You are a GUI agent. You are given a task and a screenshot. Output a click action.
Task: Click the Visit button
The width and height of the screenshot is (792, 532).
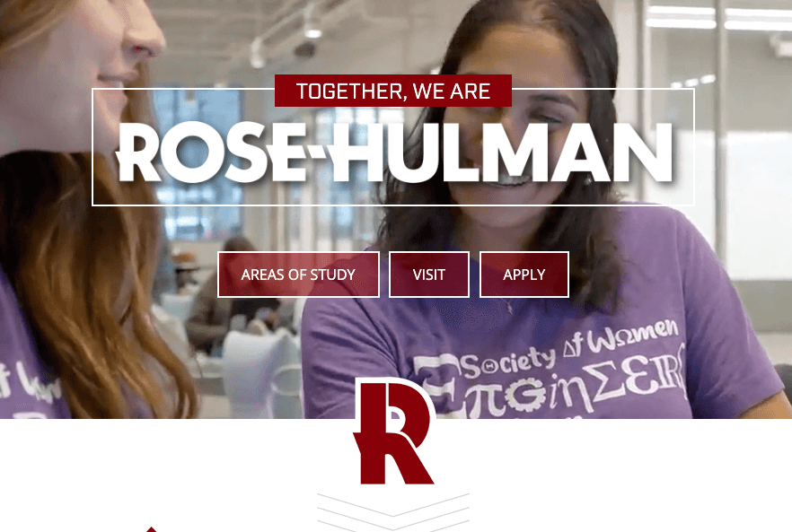pos(429,275)
